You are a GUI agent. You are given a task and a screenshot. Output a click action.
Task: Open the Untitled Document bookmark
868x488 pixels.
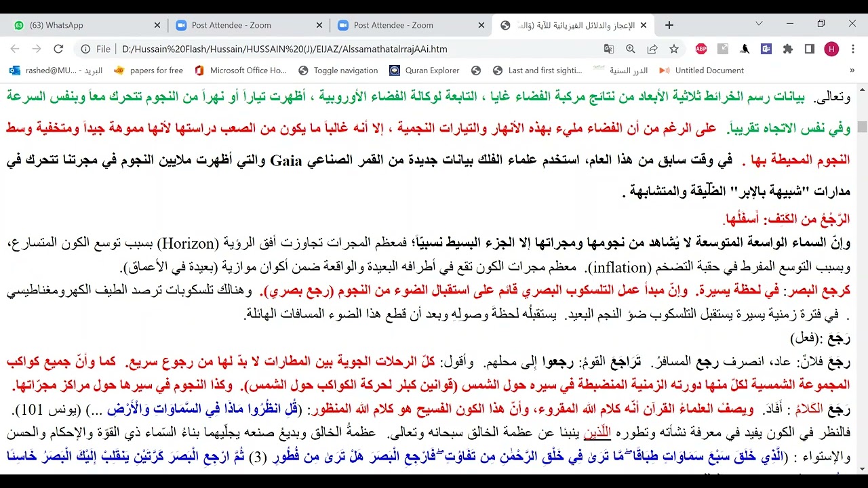click(701, 70)
